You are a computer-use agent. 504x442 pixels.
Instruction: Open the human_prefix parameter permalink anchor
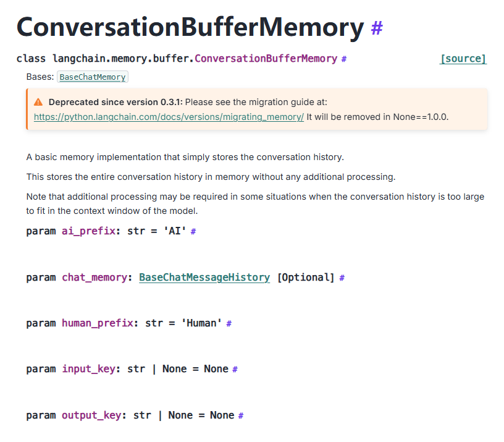[x=229, y=323]
